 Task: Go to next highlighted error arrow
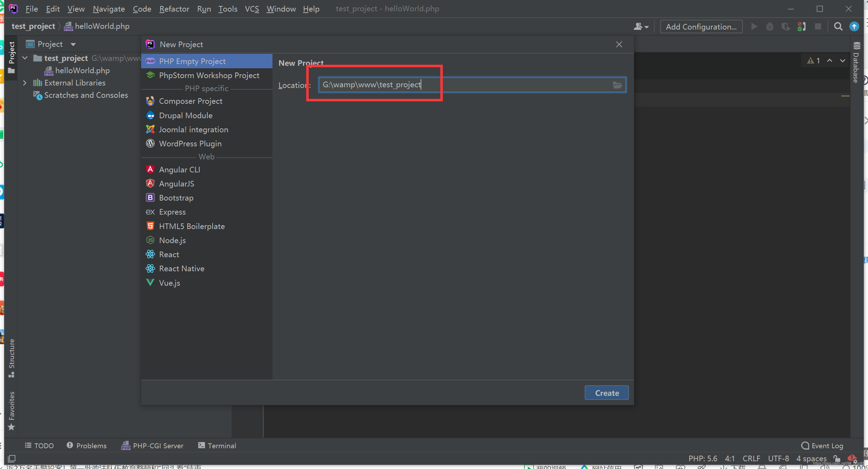click(x=843, y=61)
